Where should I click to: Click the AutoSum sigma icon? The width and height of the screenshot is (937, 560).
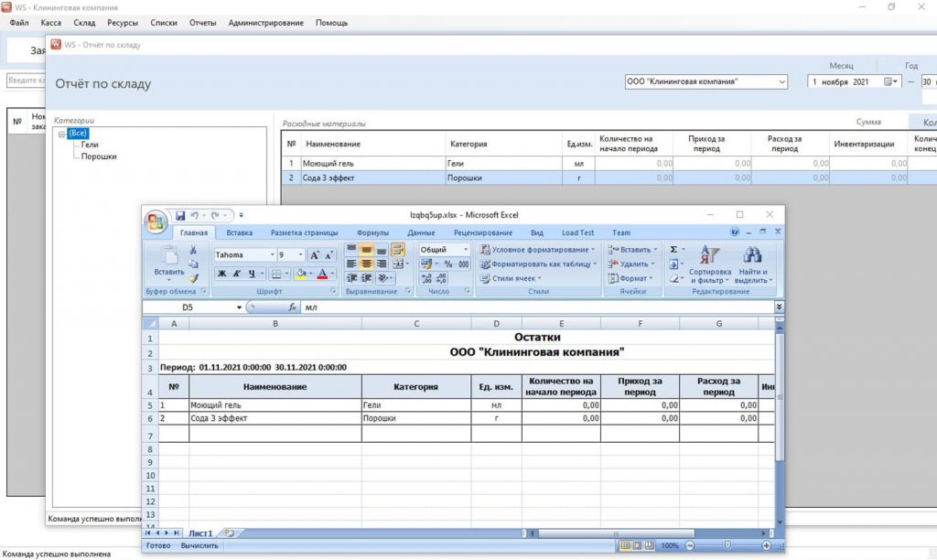click(x=673, y=250)
